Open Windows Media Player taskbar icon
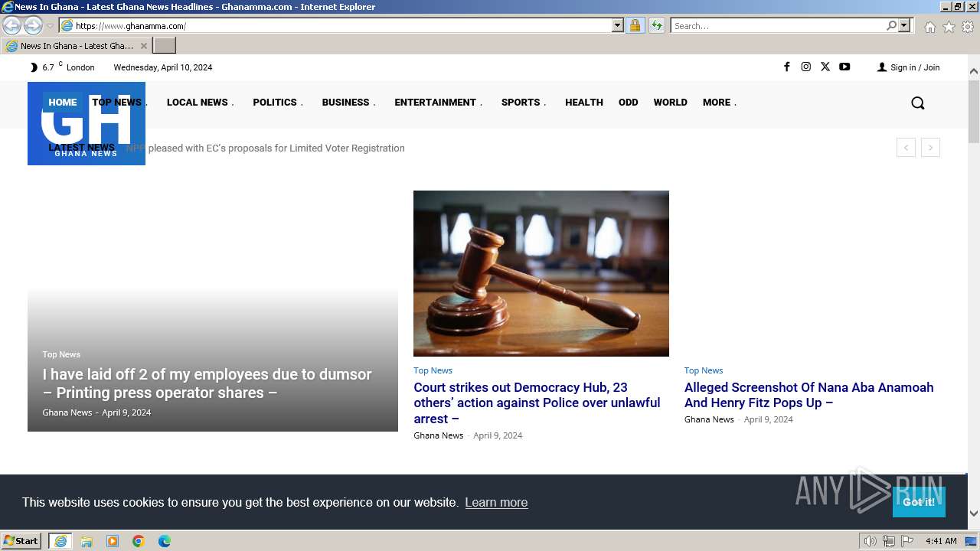 pos(113,541)
